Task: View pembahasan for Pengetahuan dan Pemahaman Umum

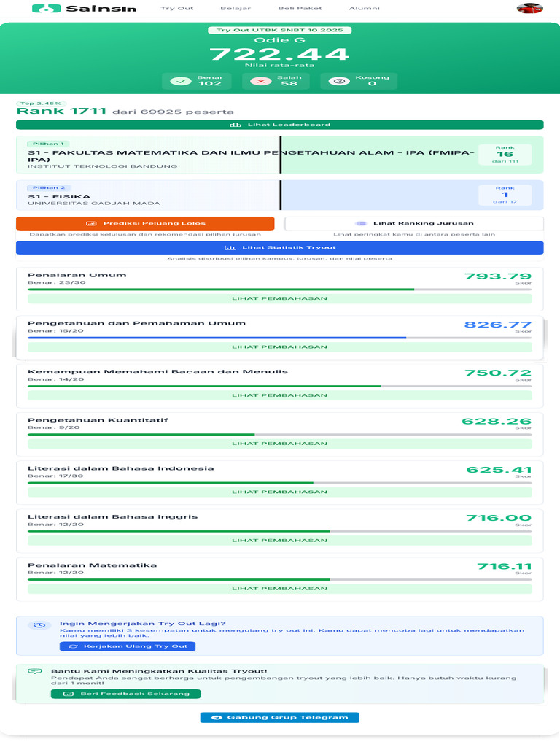Action: click(x=279, y=347)
